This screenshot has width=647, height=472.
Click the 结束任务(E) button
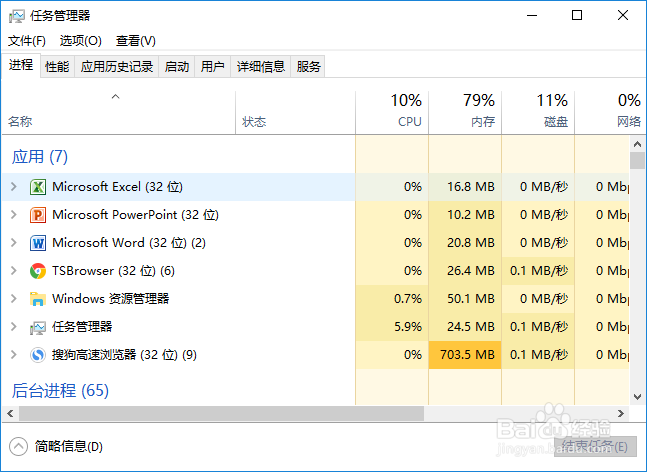[595, 446]
